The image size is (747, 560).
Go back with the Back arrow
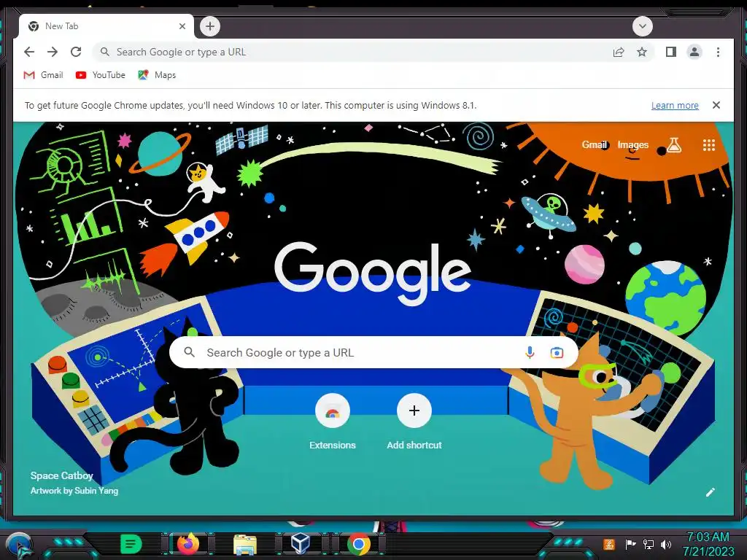(x=29, y=52)
